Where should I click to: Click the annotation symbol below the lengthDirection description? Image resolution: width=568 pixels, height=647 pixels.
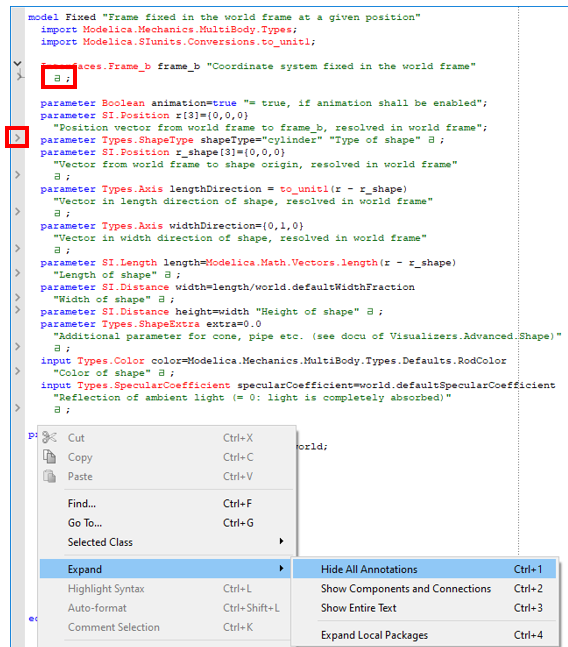(57, 213)
